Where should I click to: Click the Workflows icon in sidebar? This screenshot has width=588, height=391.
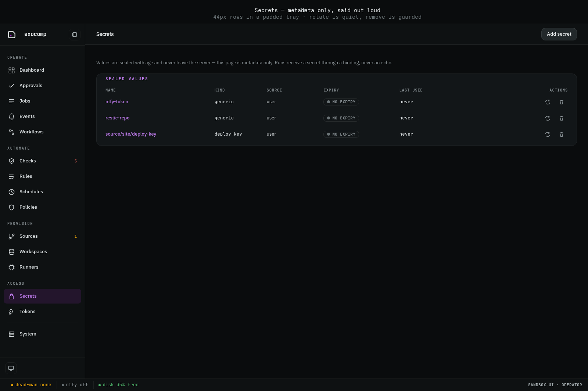pyautogui.click(x=12, y=132)
